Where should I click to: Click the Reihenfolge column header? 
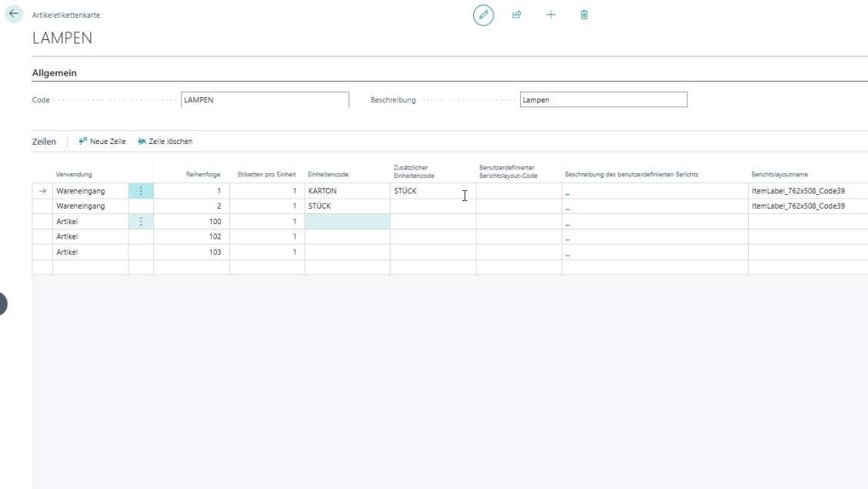click(203, 175)
